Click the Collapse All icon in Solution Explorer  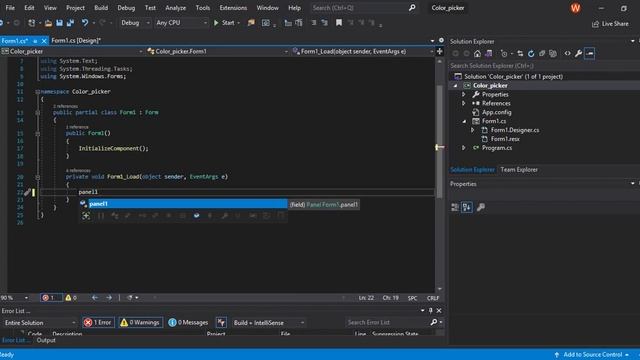pos(542,53)
